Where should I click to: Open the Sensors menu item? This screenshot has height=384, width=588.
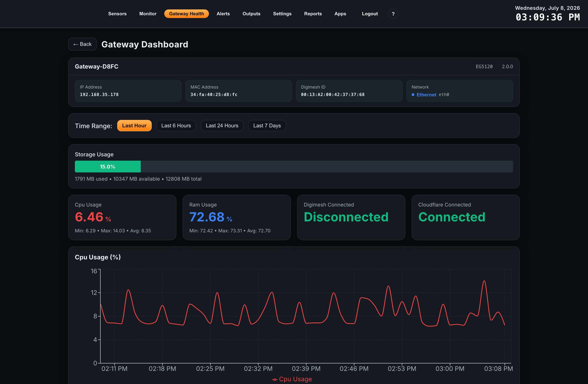pos(117,14)
